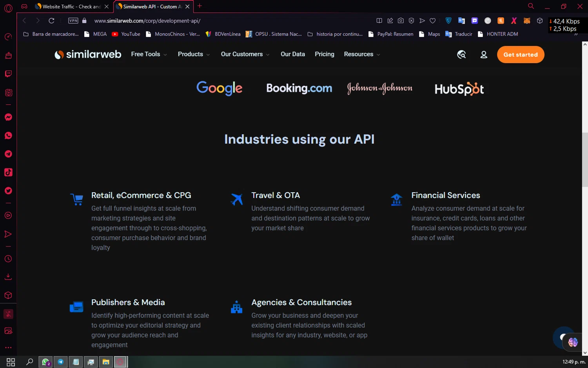The height and width of the screenshot is (368, 588).
Task: Open WhatsApp in the browser sidebar
Action: [x=8, y=136]
